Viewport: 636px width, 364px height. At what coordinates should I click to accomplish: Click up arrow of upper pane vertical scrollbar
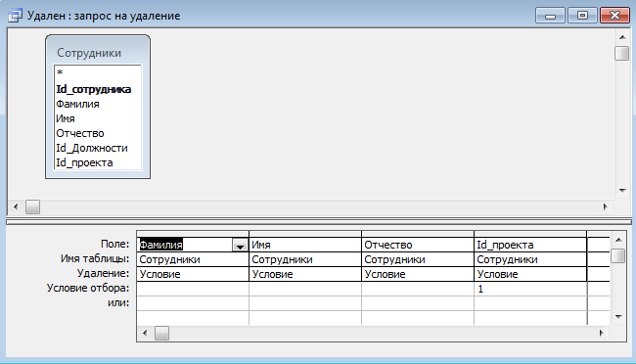click(x=622, y=37)
